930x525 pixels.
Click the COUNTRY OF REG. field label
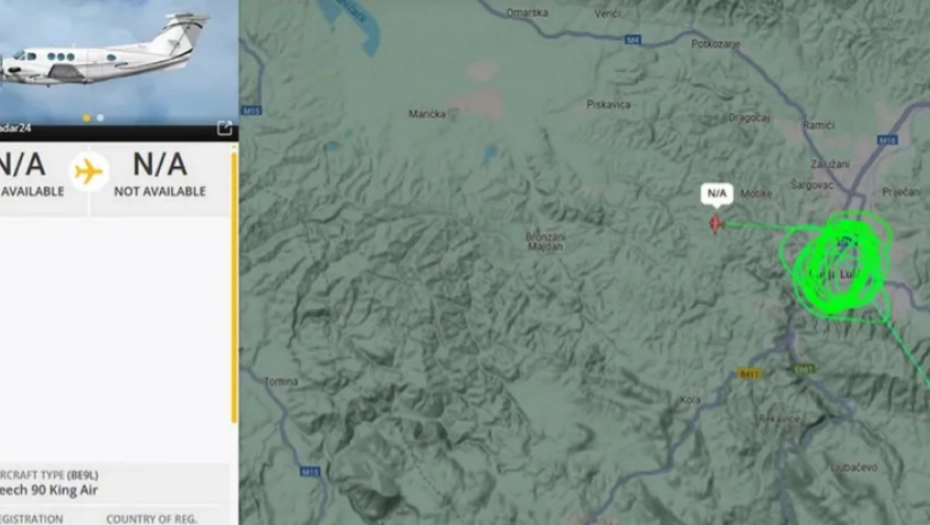click(151, 519)
